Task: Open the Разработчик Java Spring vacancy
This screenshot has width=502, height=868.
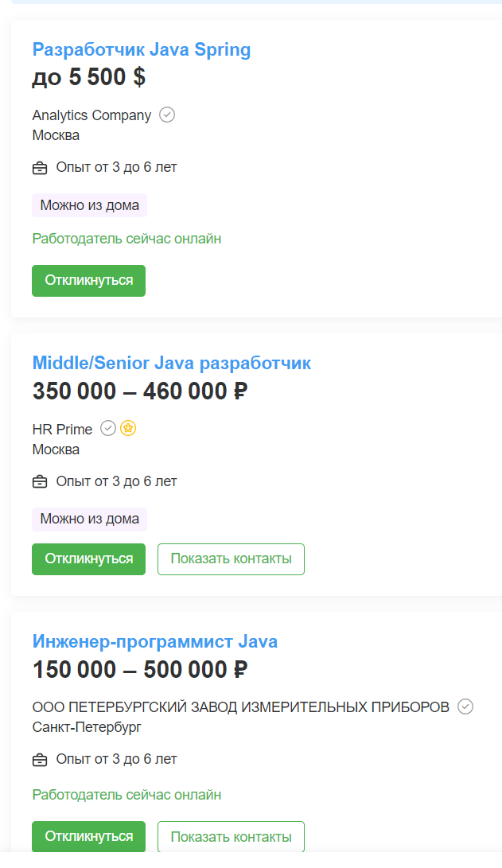Action: [x=142, y=50]
